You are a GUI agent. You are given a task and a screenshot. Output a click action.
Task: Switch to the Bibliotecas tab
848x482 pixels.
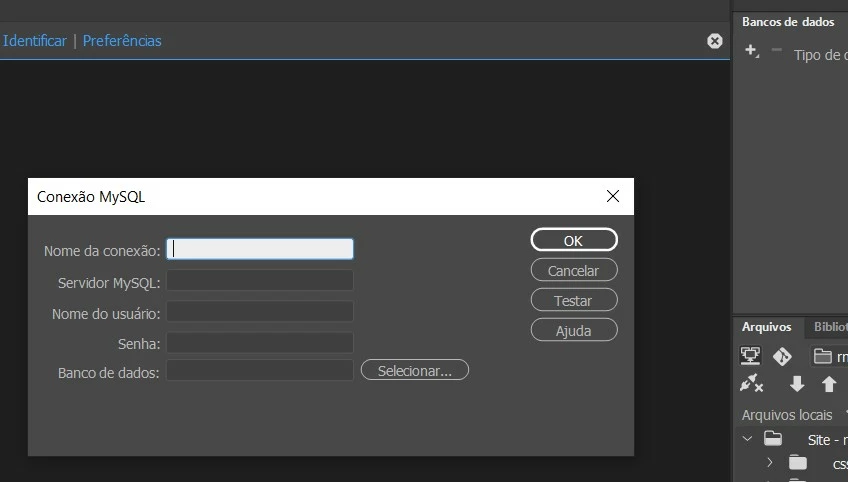click(830, 327)
